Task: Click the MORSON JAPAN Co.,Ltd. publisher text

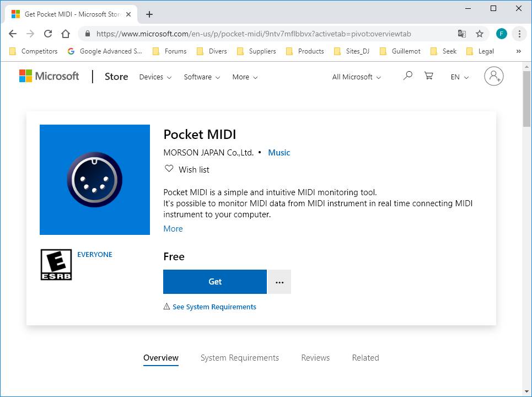Action: coord(208,153)
